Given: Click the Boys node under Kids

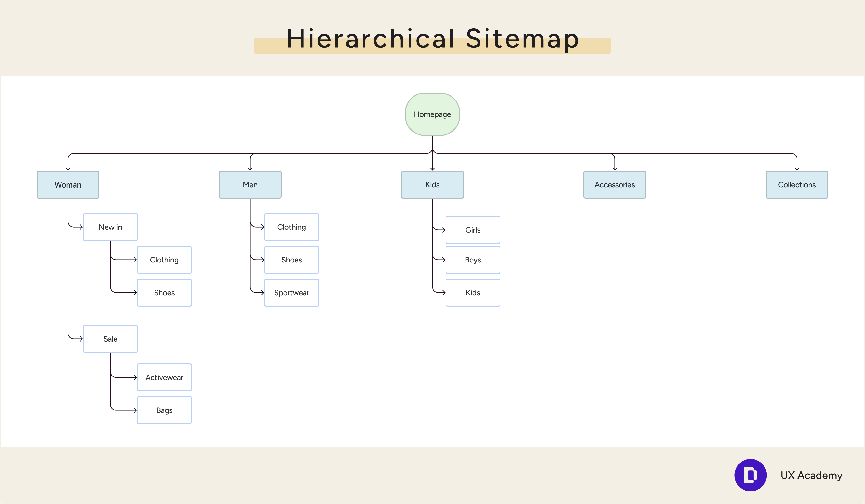Looking at the screenshot, I should tap(473, 260).
